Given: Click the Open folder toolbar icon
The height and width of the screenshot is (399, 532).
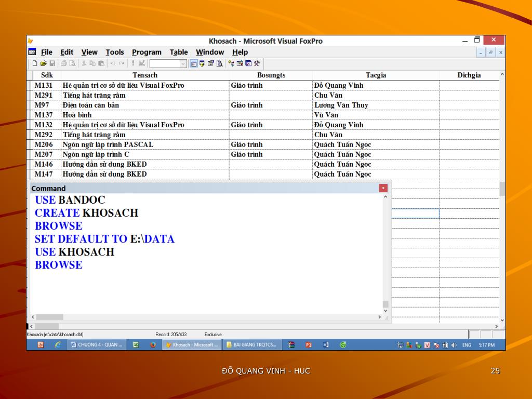Looking at the screenshot, I should [x=43, y=63].
